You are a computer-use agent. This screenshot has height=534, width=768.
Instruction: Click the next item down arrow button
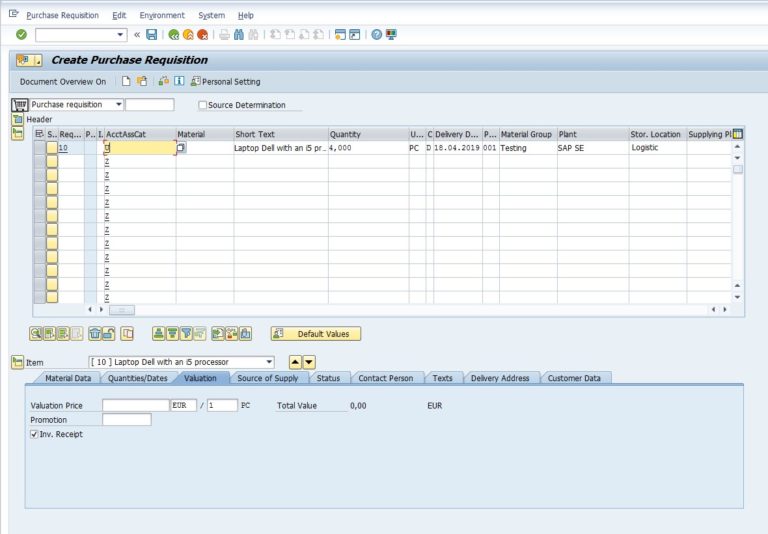pyautogui.click(x=309, y=363)
